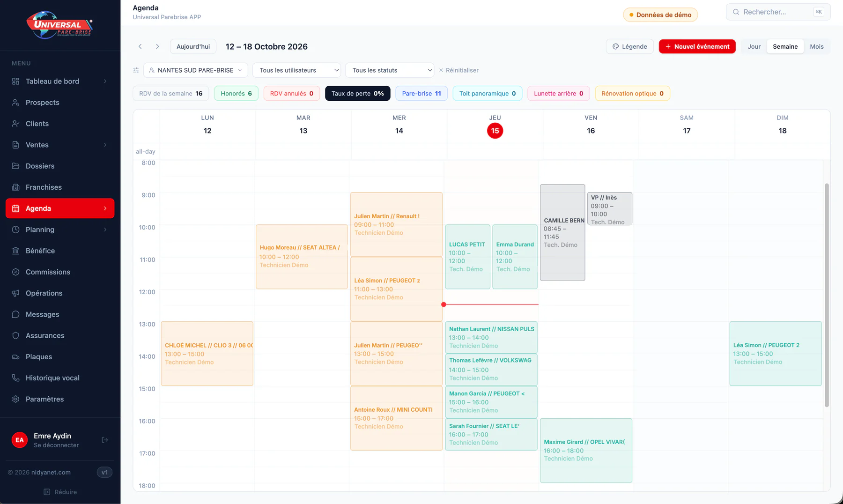Click the Opérations megaphone icon
This screenshot has height=504, width=843.
[15, 293]
